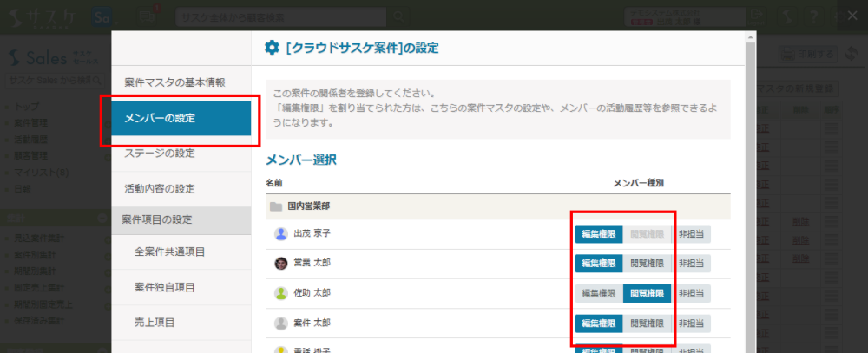Click the logout icon in the header
This screenshot has width=868, height=353.
[757, 16]
